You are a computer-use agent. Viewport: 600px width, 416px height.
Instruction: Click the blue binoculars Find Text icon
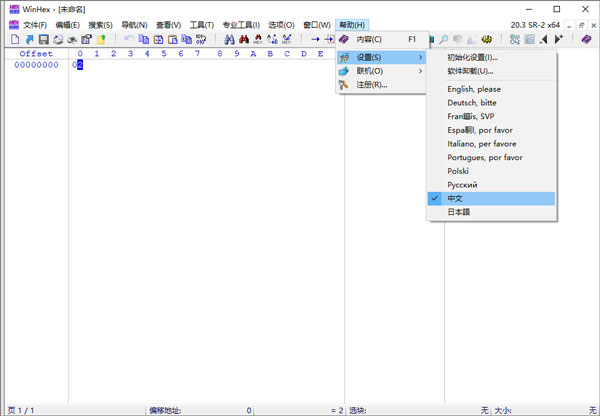pyautogui.click(x=229, y=39)
